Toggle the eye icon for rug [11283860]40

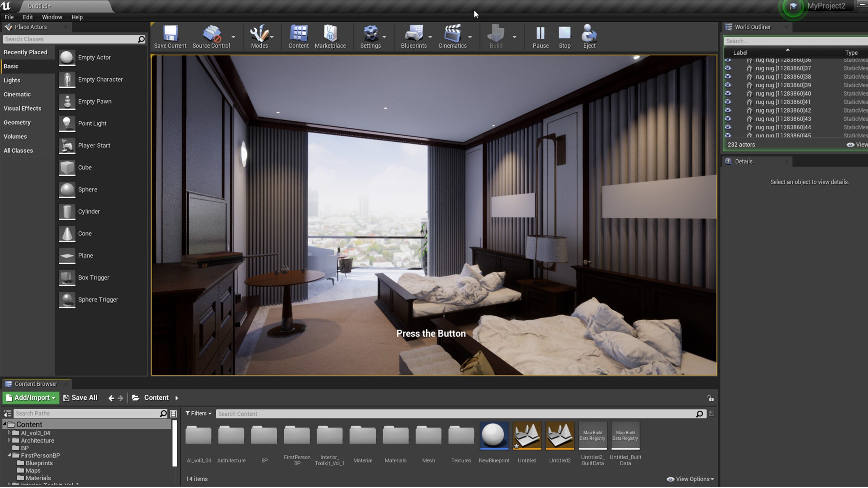coord(728,93)
